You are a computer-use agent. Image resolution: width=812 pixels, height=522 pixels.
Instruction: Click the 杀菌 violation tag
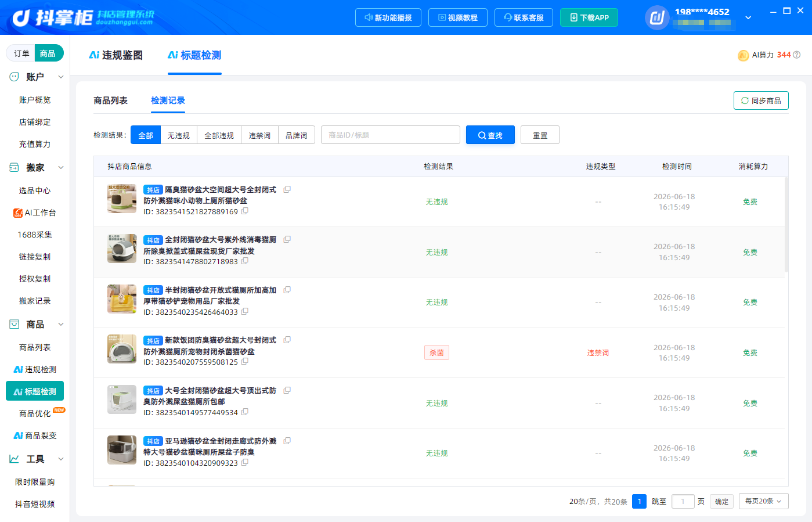tap(436, 352)
